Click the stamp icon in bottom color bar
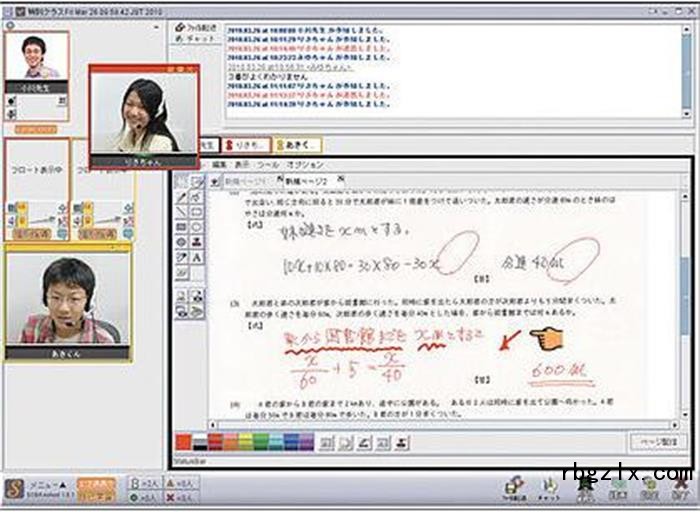Viewport: 700px width, 512px height. pos(402,442)
